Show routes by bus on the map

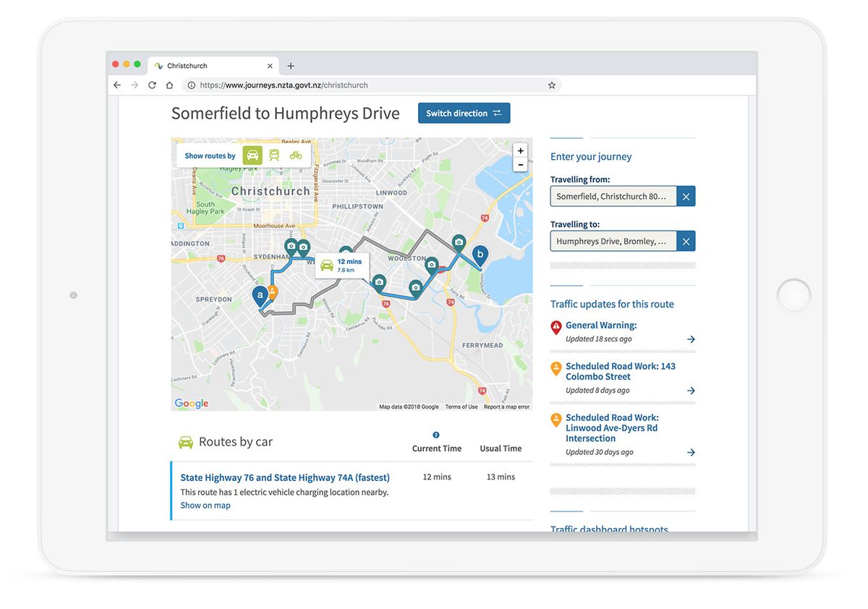[x=274, y=155]
